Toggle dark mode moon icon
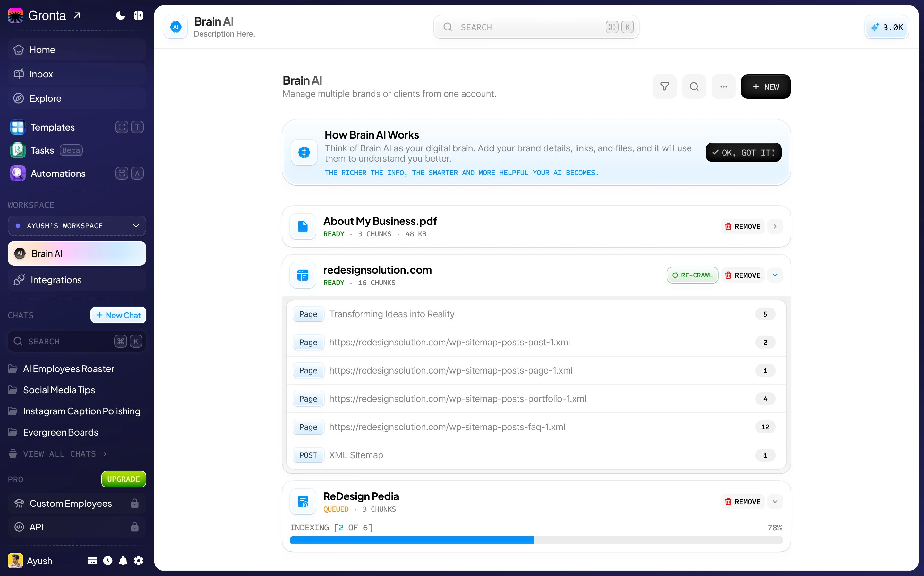 (x=120, y=16)
